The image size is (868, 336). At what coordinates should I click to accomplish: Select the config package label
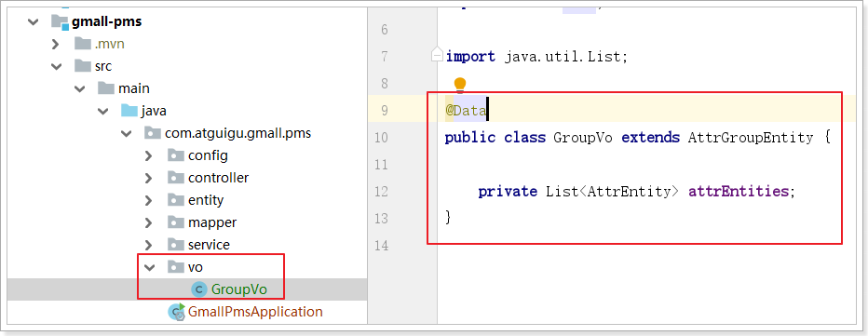[208, 156]
